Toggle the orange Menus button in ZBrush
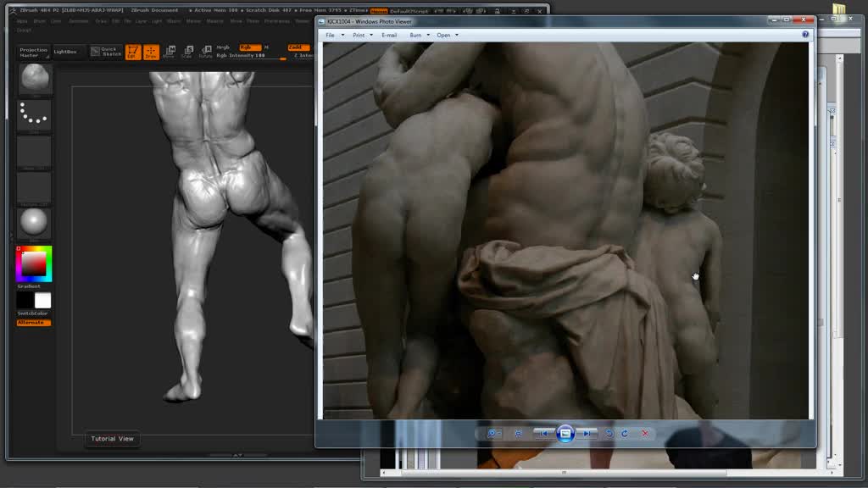 click(x=379, y=11)
